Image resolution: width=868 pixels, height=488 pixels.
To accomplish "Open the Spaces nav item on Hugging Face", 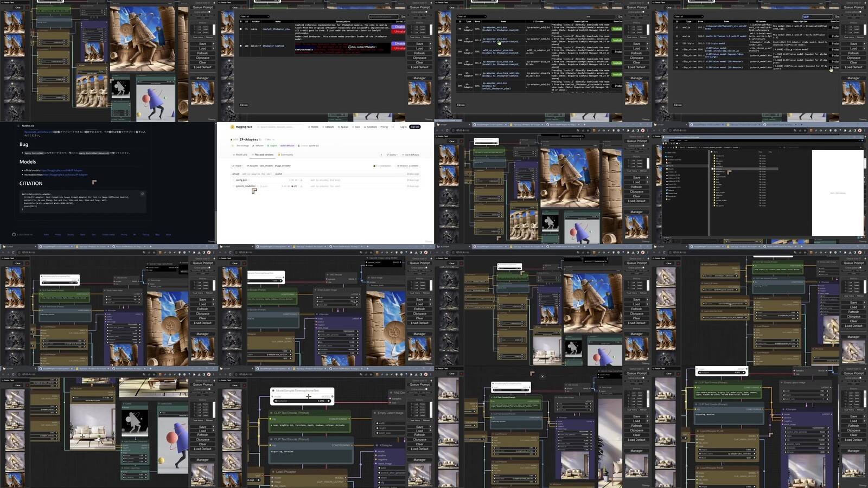I will [x=343, y=127].
